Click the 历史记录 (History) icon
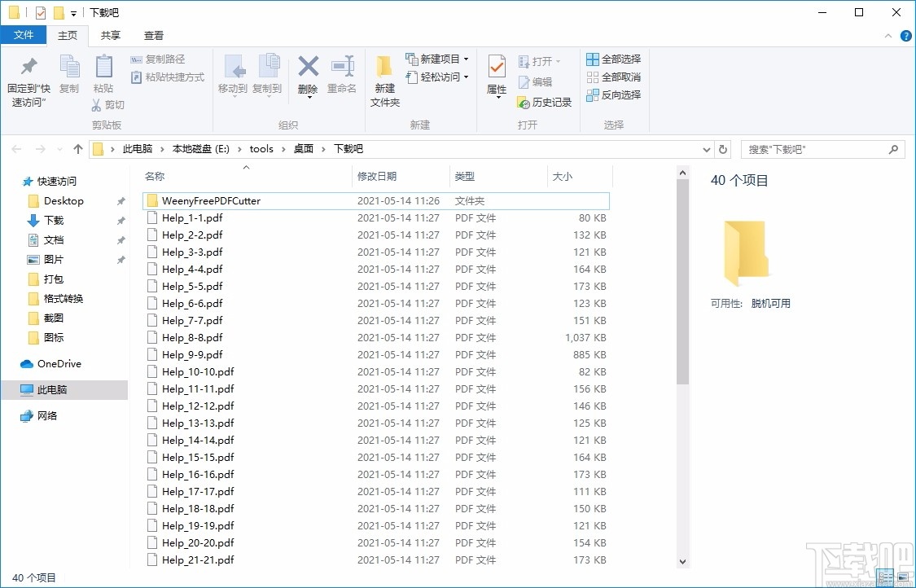The width and height of the screenshot is (916, 588). coord(544,103)
